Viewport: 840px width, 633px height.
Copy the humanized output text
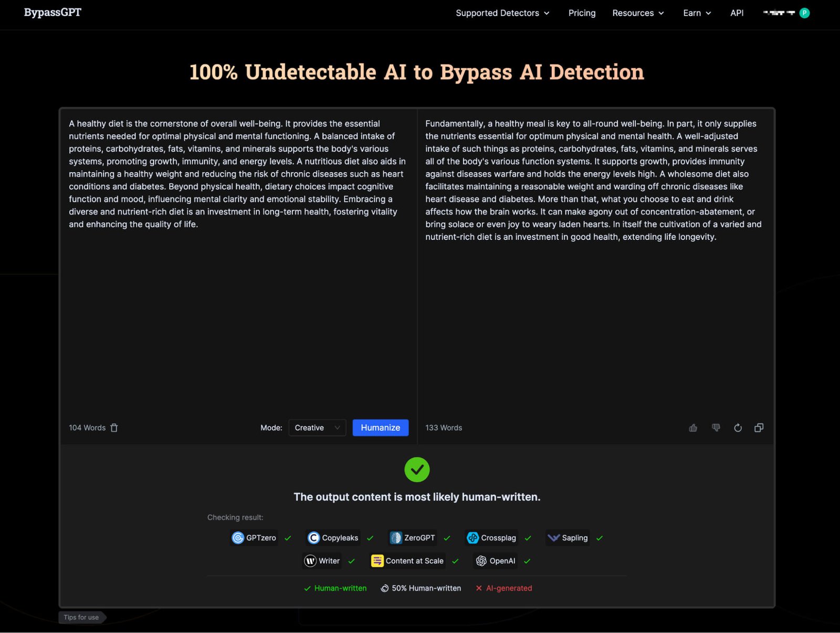point(759,428)
